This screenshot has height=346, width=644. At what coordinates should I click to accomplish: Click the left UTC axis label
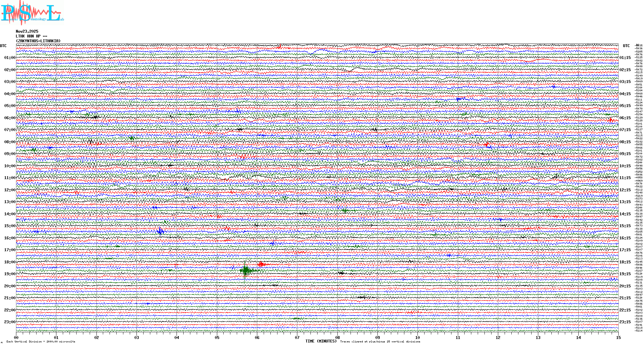click(3, 46)
